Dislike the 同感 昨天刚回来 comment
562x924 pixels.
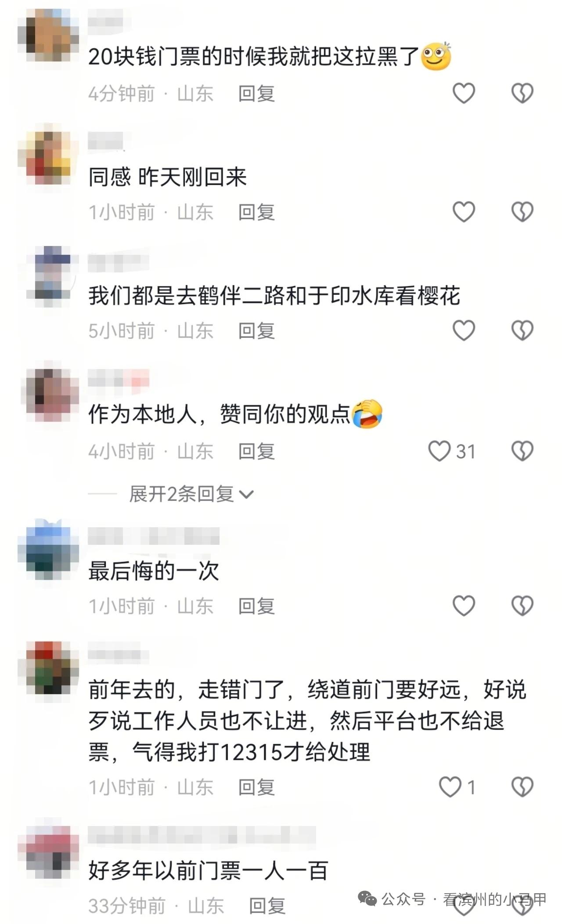pos(522,212)
